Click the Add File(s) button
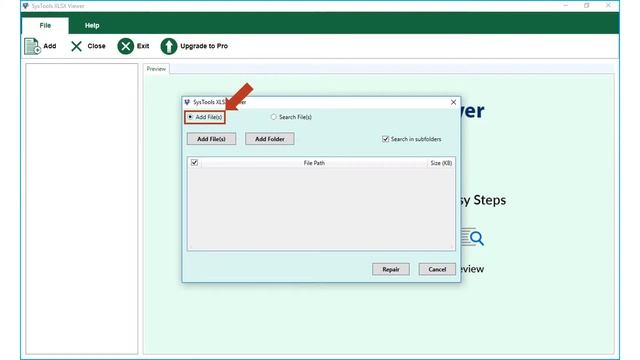Viewport: 640px width, 360px height. click(x=211, y=139)
